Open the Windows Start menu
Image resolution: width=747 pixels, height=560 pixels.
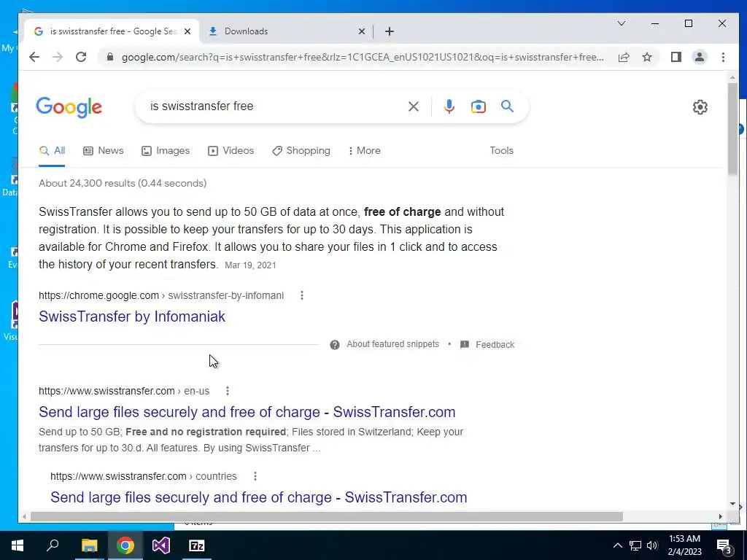click(x=18, y=545)
